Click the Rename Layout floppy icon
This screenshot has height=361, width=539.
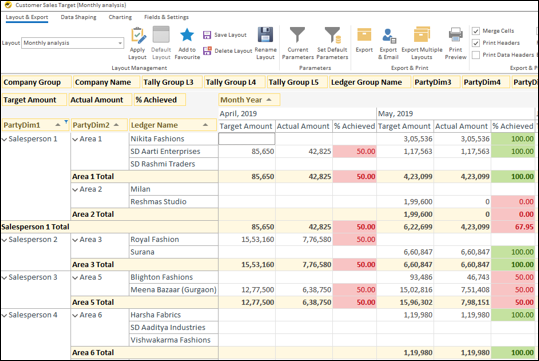(x=265, y=35)
